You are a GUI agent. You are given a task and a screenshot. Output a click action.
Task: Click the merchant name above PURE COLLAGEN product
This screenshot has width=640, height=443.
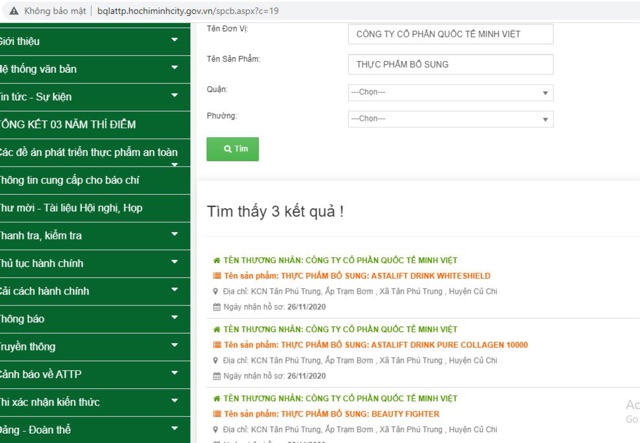point(340,329)
